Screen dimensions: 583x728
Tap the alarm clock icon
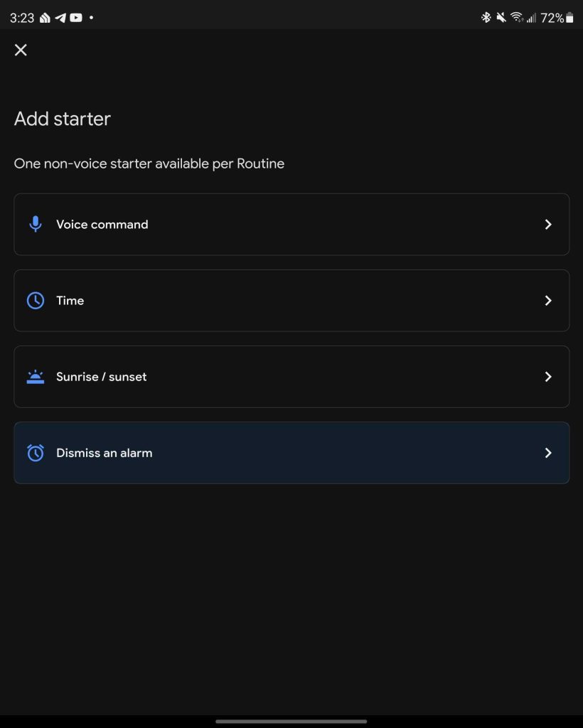pos(36,453)
